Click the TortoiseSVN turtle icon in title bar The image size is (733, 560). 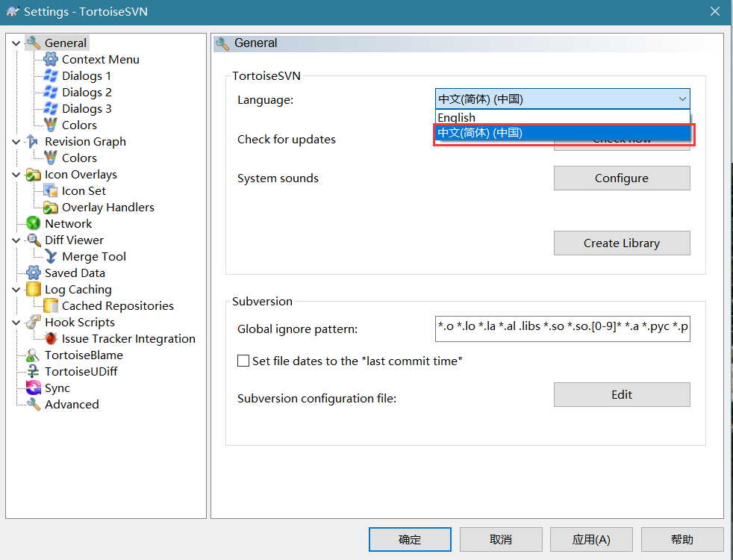tap(13, 12)
